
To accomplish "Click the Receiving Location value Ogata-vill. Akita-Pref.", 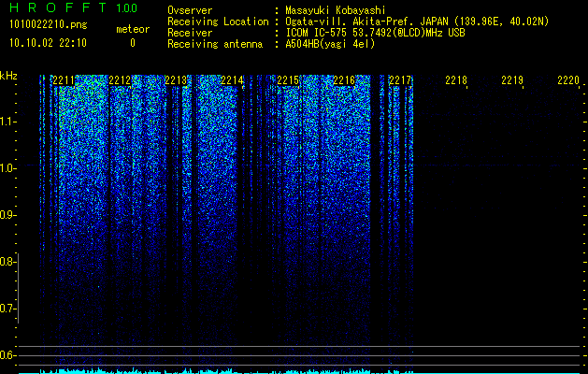I will [349, 22].
